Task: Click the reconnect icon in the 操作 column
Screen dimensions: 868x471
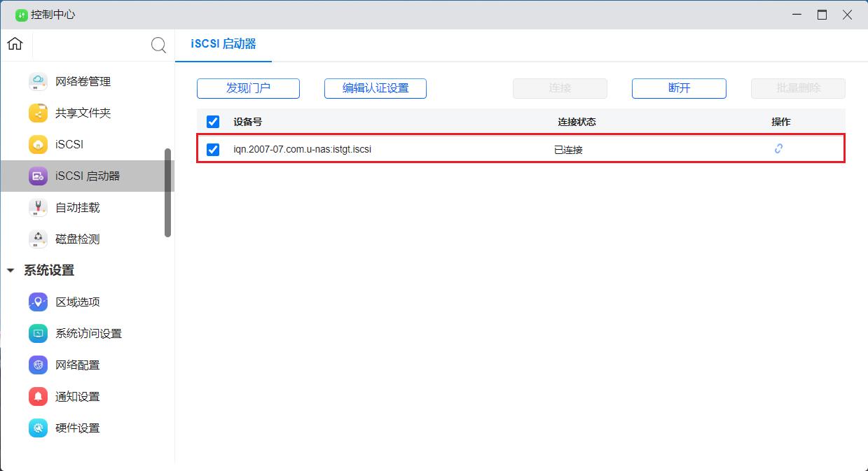Action: click(x=778, y=149)
